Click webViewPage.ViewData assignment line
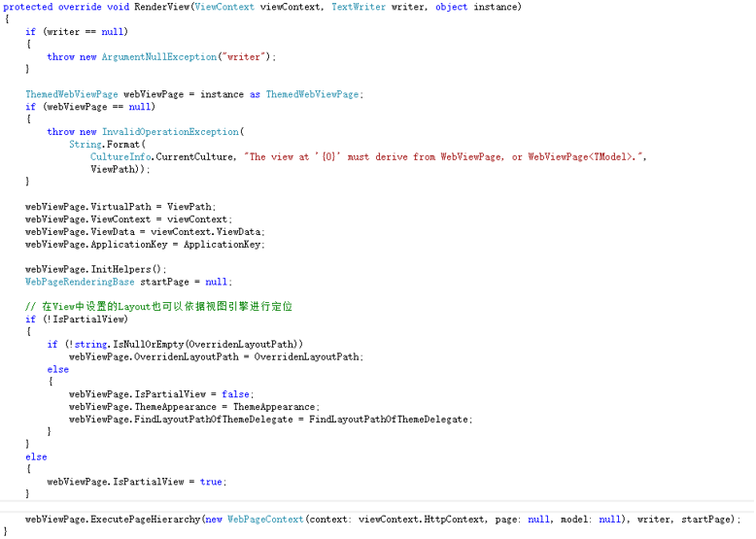Viewport: 756px width, 539px height. click(145, 232)
